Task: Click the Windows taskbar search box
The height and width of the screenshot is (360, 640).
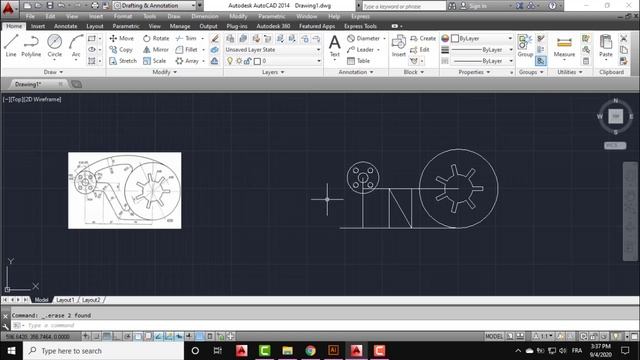Action: [103, 351]
